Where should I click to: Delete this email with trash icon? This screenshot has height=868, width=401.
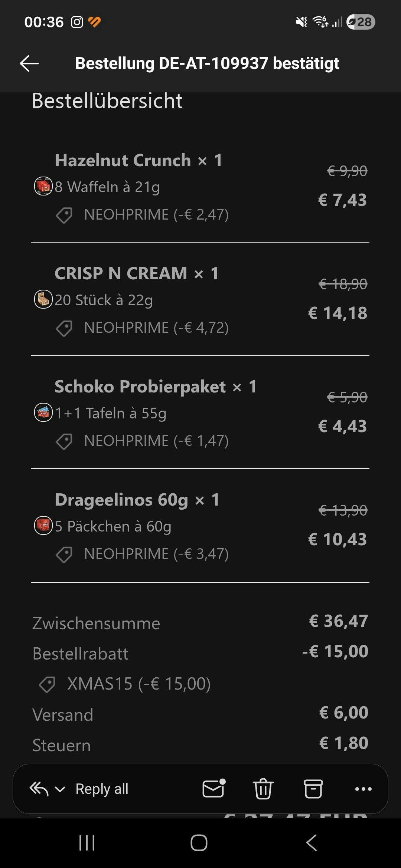tap(263, 789)
